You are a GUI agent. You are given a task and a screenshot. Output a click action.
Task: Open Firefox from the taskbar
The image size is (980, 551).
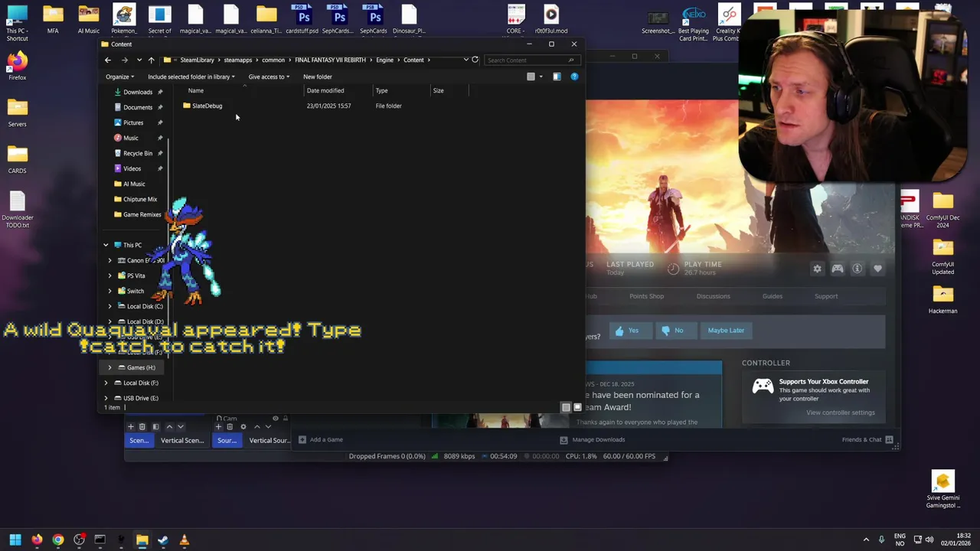[x=37, y=540]
